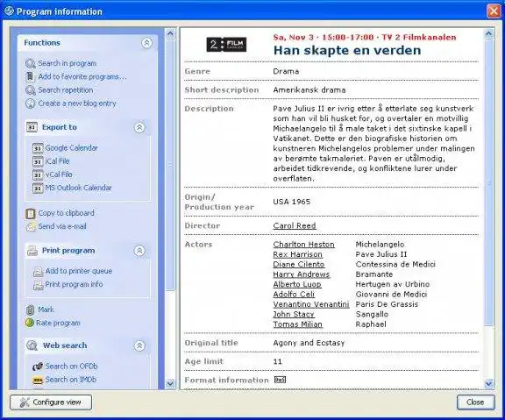This screenshot has height=420, width=505.
Task: Open actor Harry Andrews link
Action: (x=302, y=274)
